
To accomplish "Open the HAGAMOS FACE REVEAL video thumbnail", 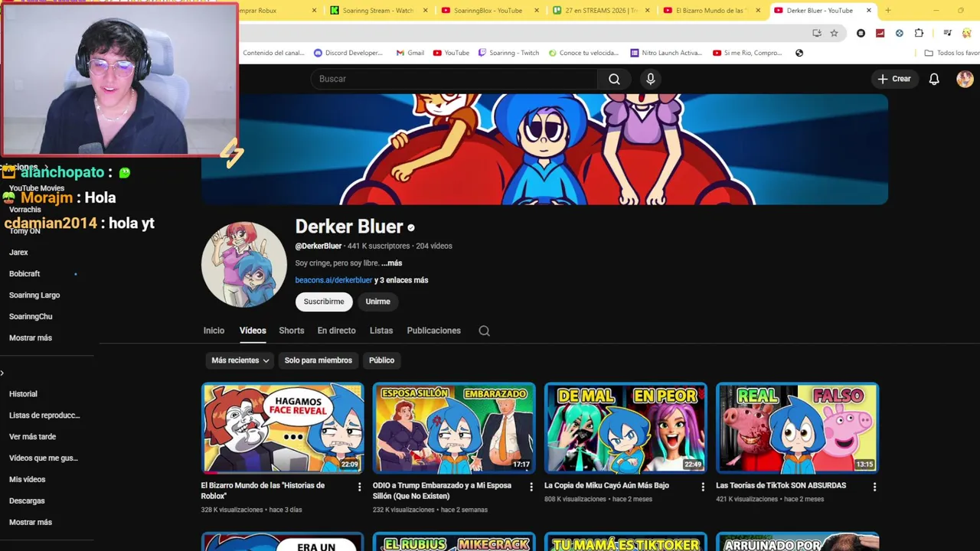I will coord(283,428).
